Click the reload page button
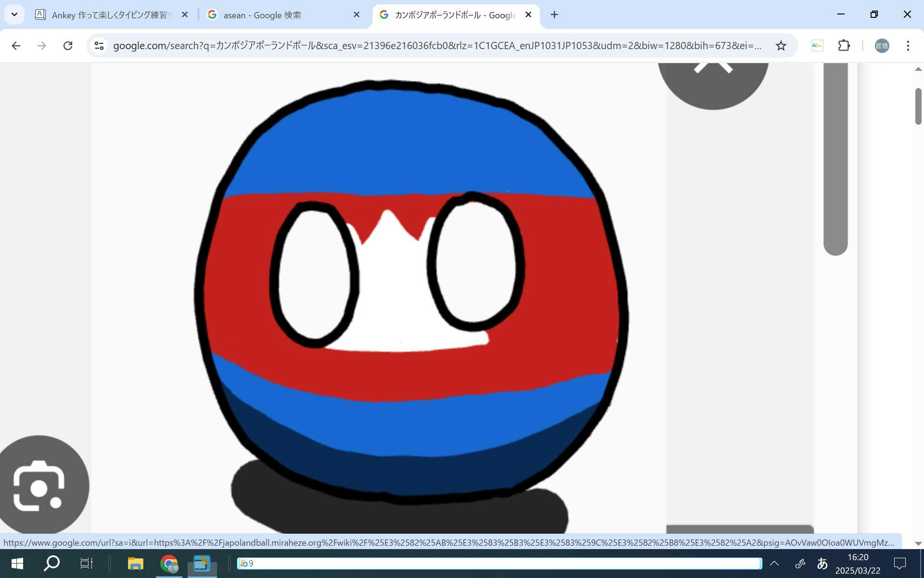Image resolution: width=924 pixels, height=578 pixels. point(68,46)
